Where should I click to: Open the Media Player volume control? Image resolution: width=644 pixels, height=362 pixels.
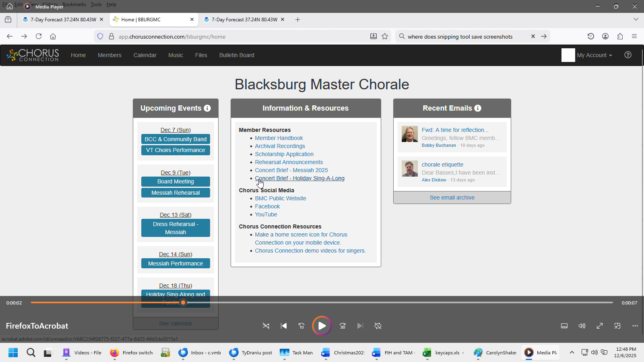click(x=582, y=326)
